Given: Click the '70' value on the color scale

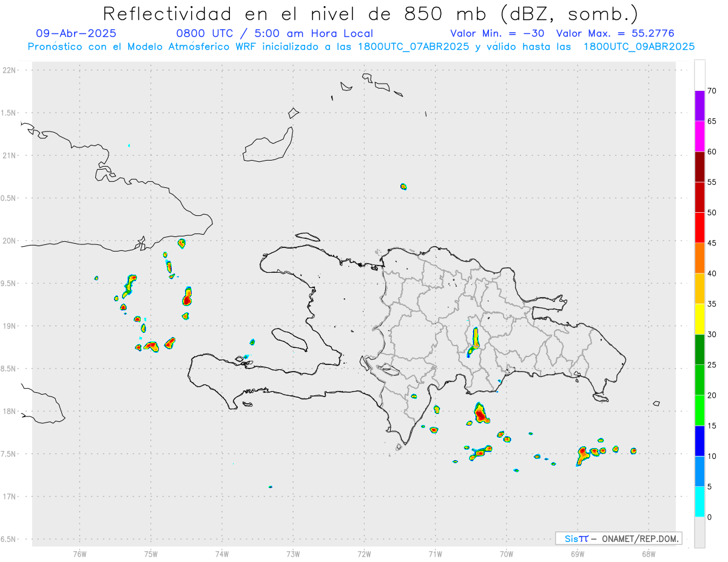Looking at the screenshot, I should point(712,91).
